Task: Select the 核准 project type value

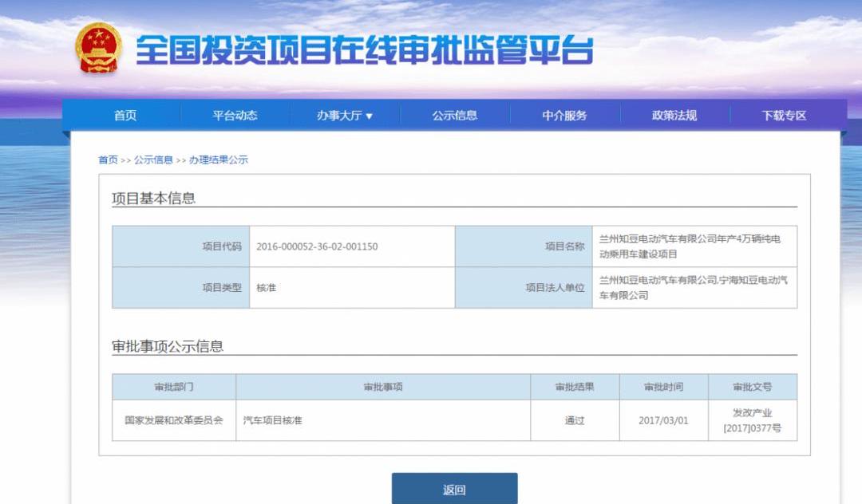Action: [266, 288]
